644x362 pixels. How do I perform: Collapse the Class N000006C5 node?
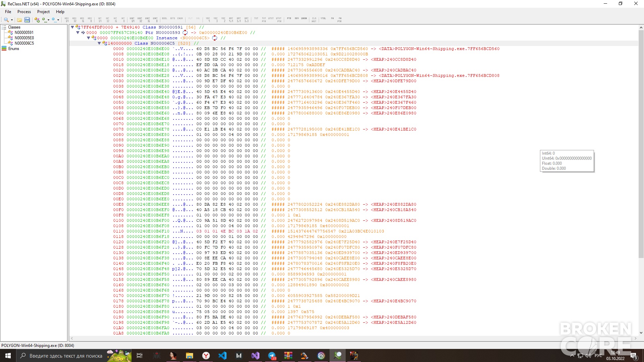click(x=99, y=43)
